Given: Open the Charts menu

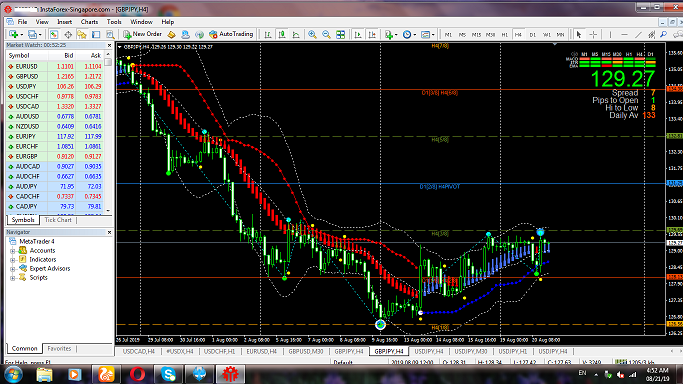Looking at the screenshot, I should coord(89,22).
